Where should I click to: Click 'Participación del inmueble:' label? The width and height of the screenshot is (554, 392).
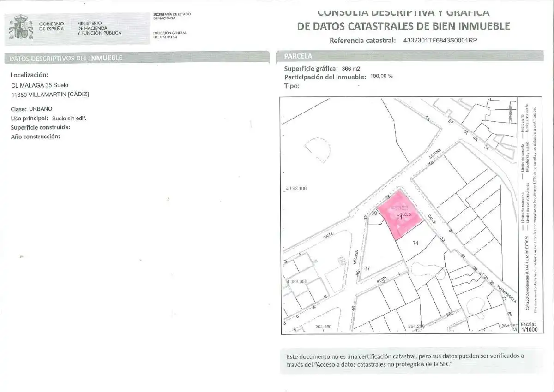coord(325,77)
